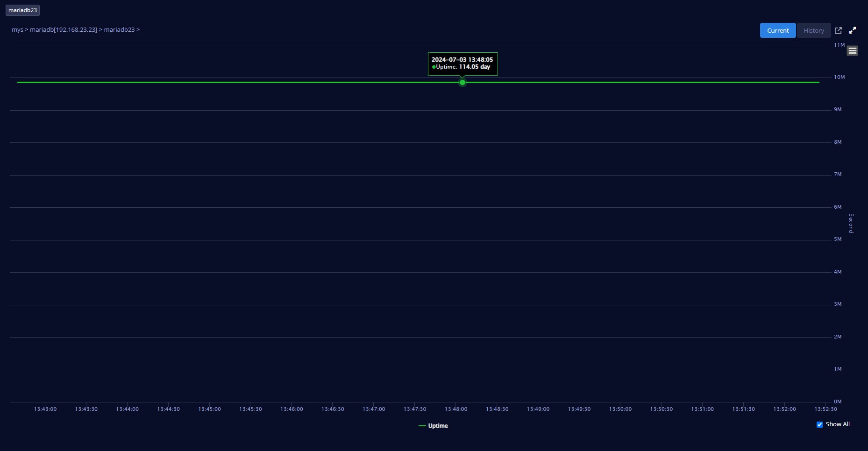Click the 10M y-axis label
The image size is (868, 451).
(839, 77)
